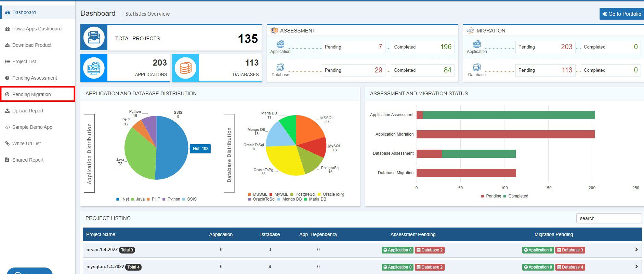Select Pending Migration in the sidebar
Screen dimensions: 644x274
coord(38,94)
